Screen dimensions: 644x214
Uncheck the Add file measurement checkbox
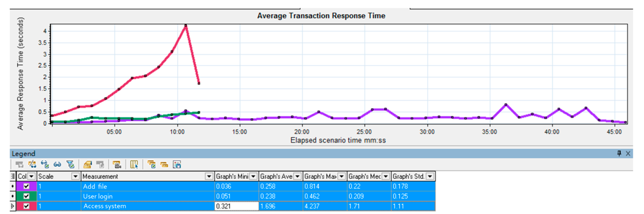coord(26,186)
